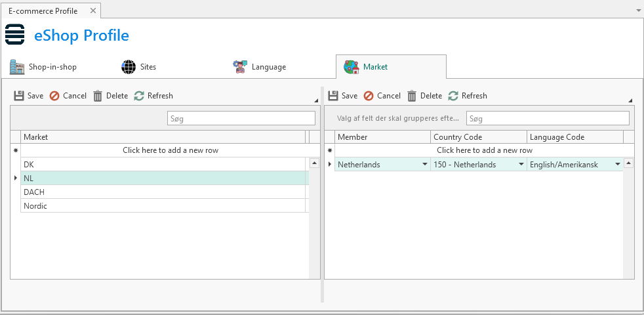Click the eShop Profile stacked-bars logo icon
The image size is (644, 315).
coord(15,34)
